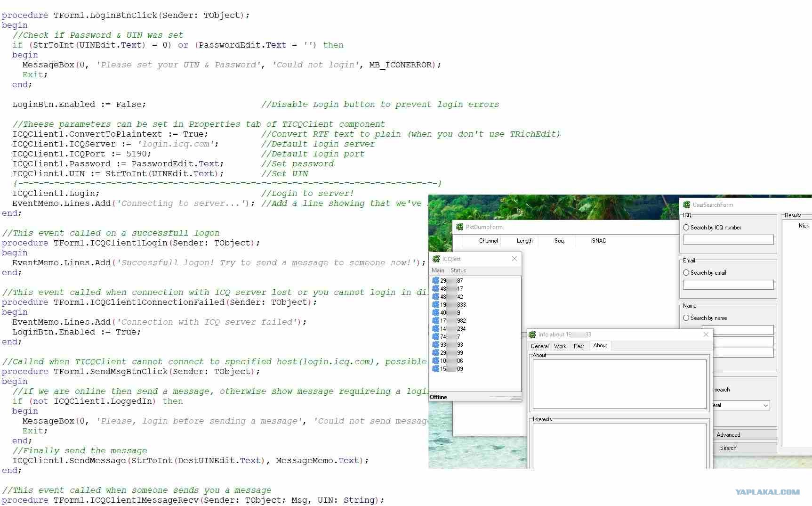This screenshot has height=506, width=812.
Task: Click the flower icon of contact ending 833
Action: click(x=435, y=304)
